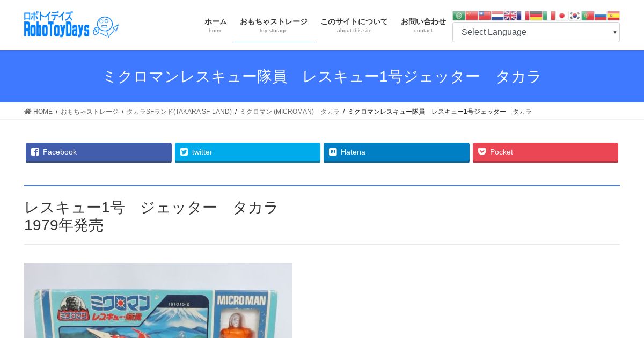Open the Select Language dropdown
Screen dimensions: 644x338
[536, 32]
